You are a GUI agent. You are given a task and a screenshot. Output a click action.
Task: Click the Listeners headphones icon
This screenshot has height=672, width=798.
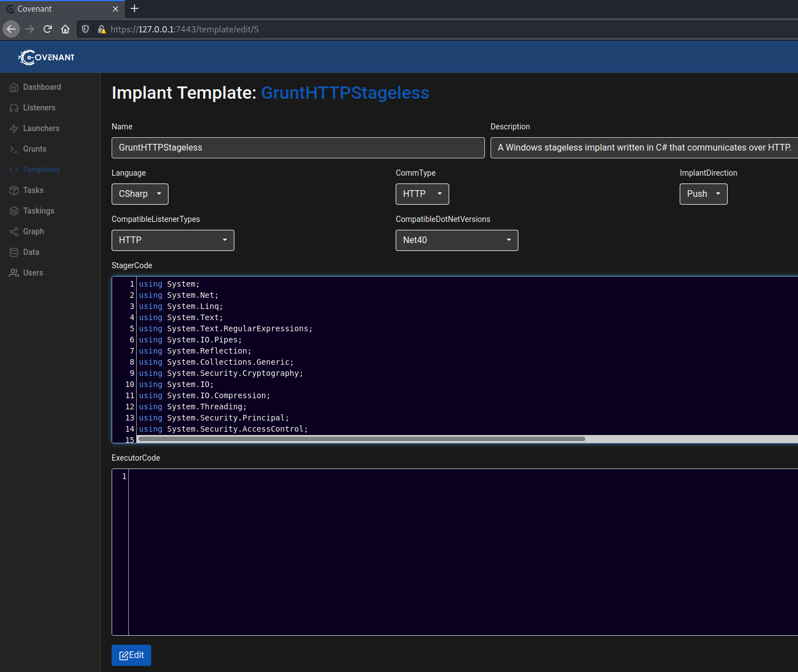(x=14, y=108)
